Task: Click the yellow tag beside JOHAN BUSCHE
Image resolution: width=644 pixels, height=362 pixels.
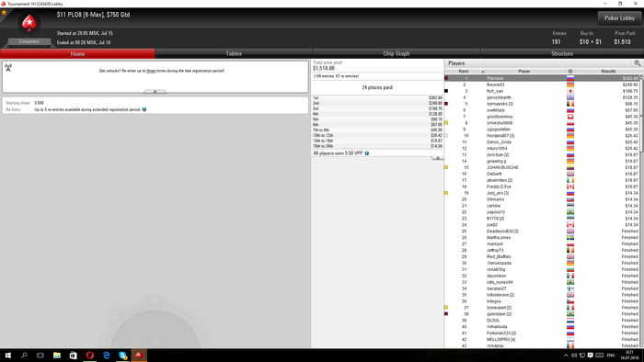Action: (446, 167)
